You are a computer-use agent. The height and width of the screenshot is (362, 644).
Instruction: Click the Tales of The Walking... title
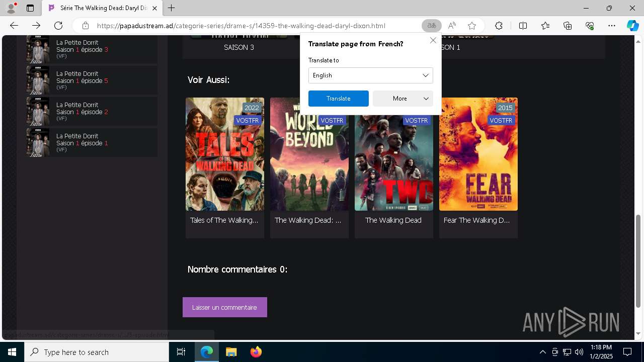224,220
